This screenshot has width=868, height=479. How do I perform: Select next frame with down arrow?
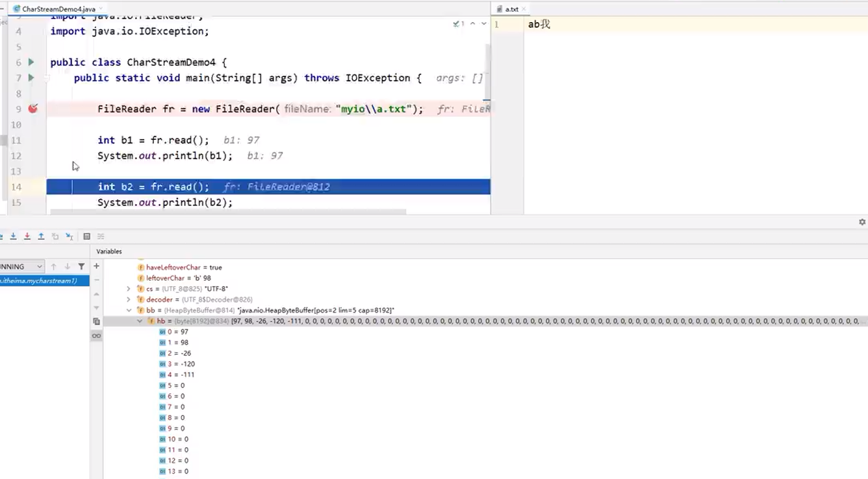(68, 266)
